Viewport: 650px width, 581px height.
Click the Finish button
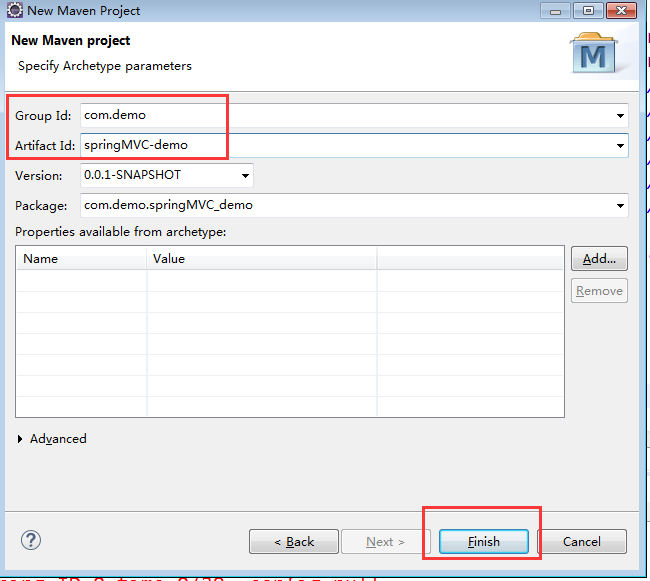[x=484, y=541]
